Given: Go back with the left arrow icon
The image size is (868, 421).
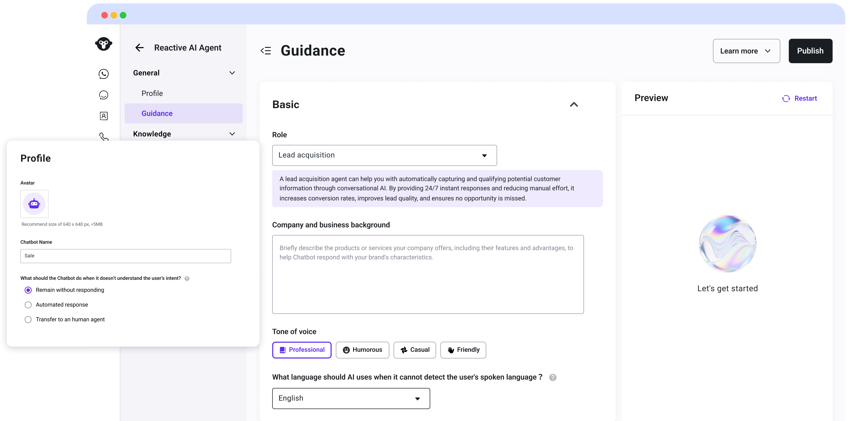Looking at the screenshot, I should click(x=140, y=48).
